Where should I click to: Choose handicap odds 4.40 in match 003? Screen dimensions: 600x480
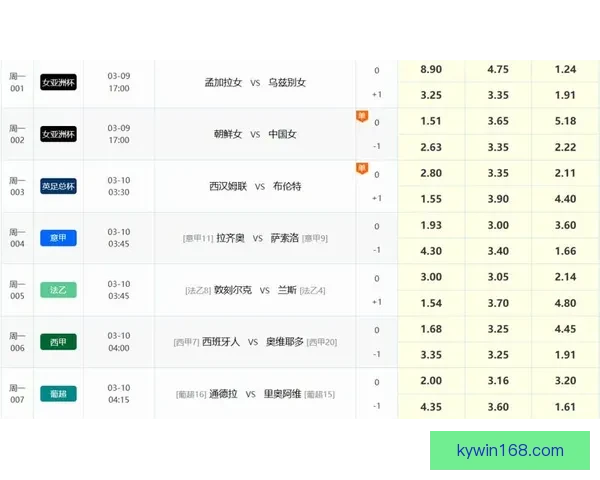pyautogui.click(x=565, y=199)
